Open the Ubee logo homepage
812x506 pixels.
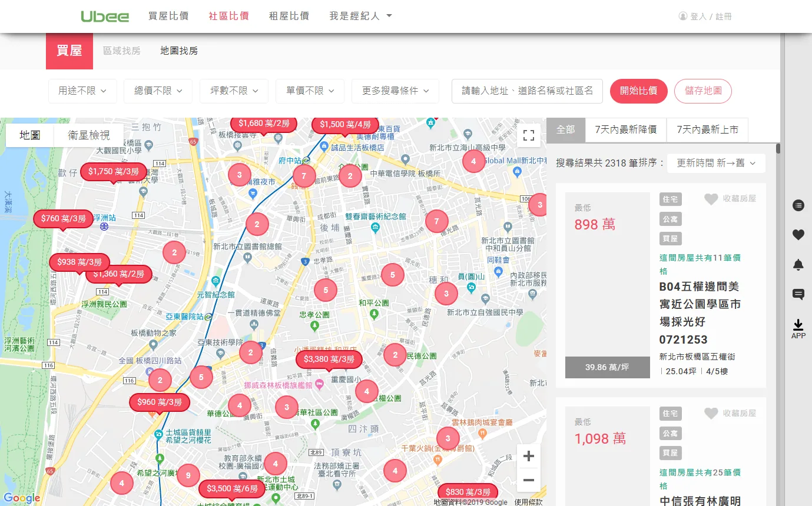[105, 16]
